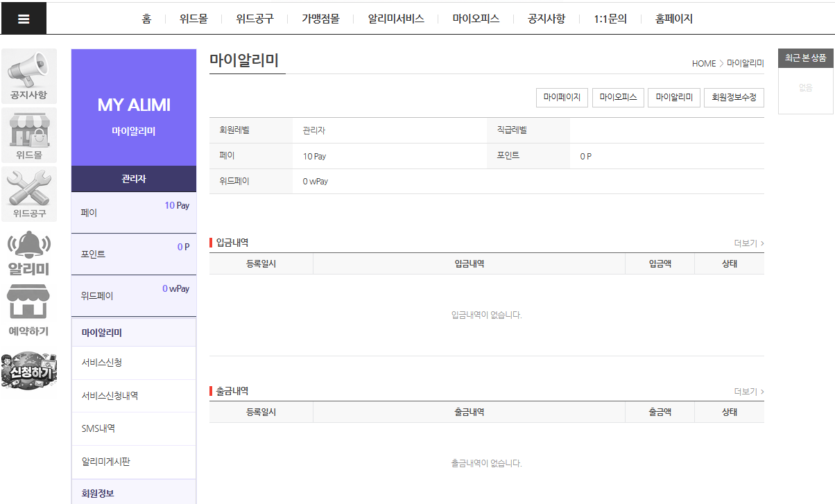Screen dimensions: 835x504
Task: Click the 예약하기 store icon
Action: coord(29,311)
